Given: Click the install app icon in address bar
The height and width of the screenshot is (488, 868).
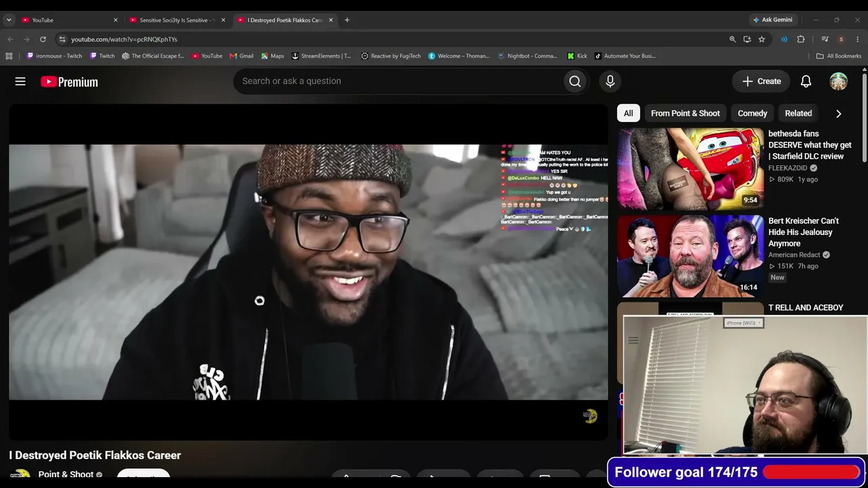Looking at the screenshot, I should tap(747, 39).
